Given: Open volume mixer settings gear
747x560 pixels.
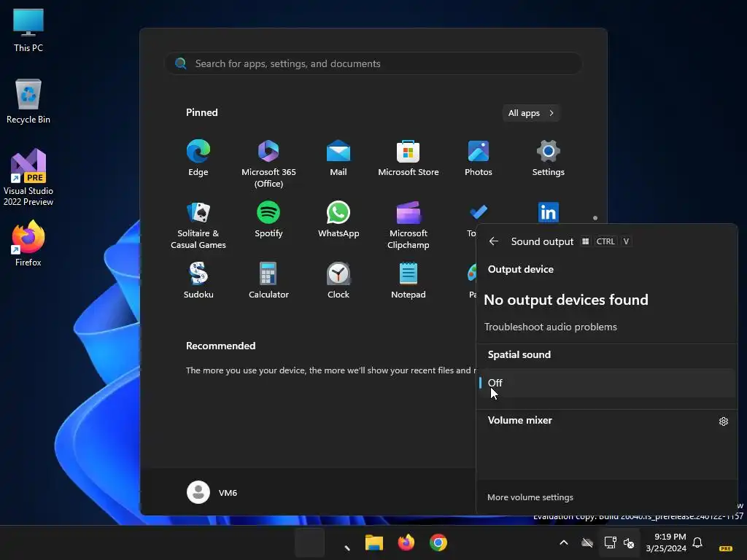Looking at the screenshot, I should coord(723,421).
